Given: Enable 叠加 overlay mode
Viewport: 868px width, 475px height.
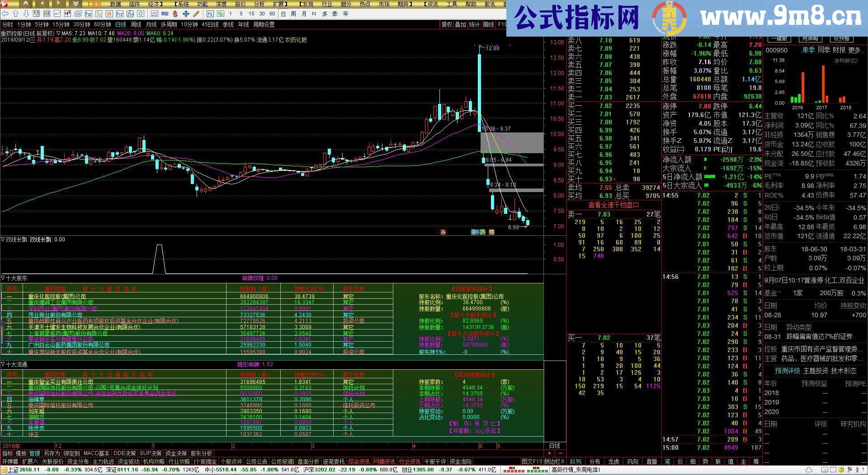Looking at the screenshot, I should click(x=460, y=25).
